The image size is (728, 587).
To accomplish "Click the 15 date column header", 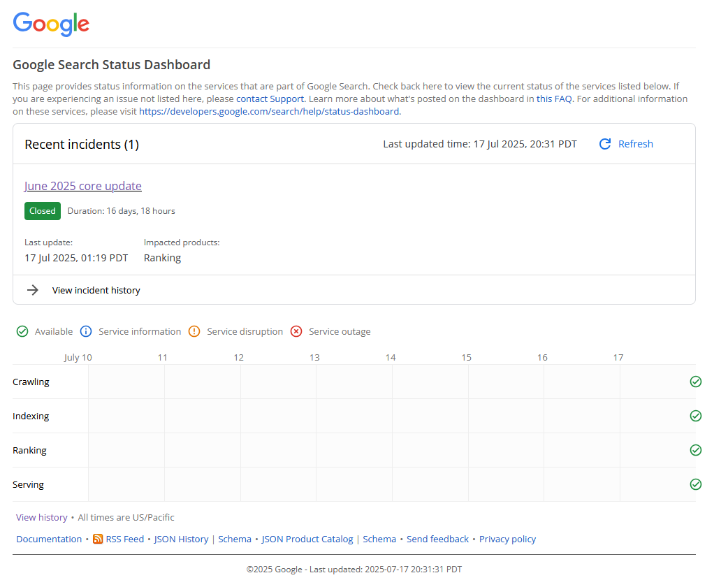I will pyautogui.click(x=466, y=358).
